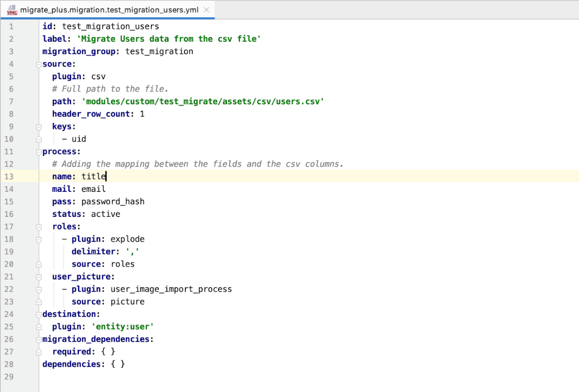This screenshot has height=392, width=579.
Task: Collapse the process section fold marker
Action: (39, 152)
